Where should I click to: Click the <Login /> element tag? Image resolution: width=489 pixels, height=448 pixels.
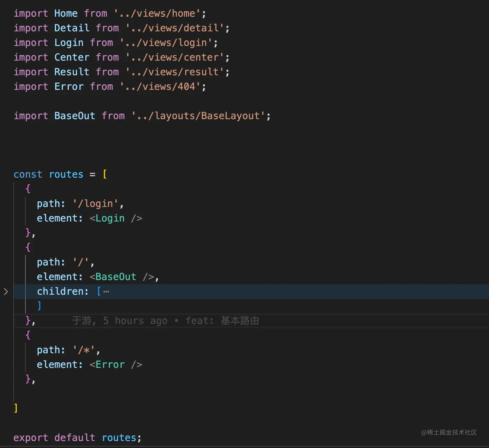[116, 218]
